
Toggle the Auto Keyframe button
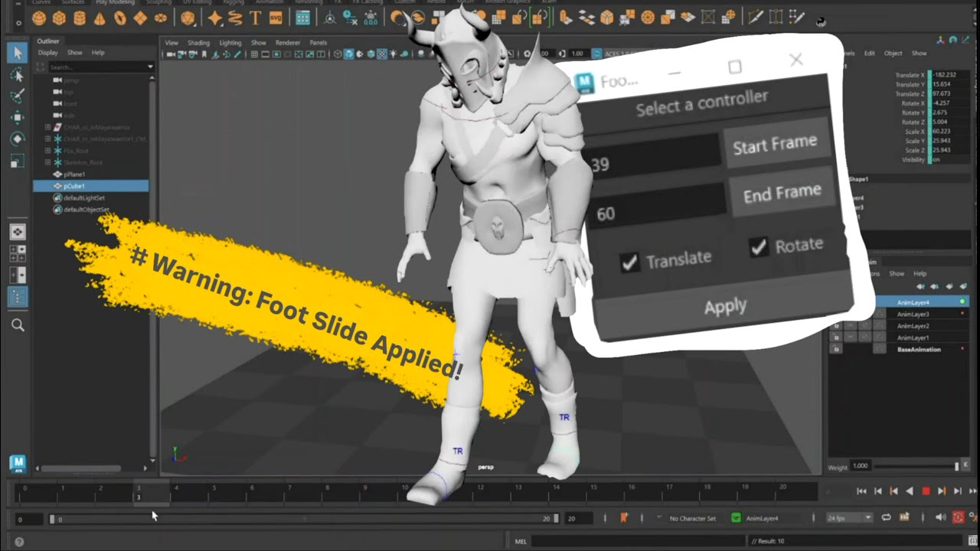[958, 518]
